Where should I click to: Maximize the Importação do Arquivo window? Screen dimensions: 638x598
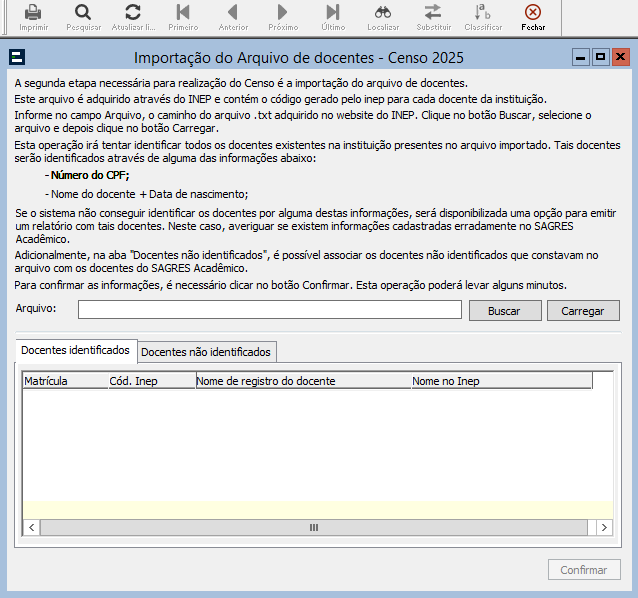point(601,57)
